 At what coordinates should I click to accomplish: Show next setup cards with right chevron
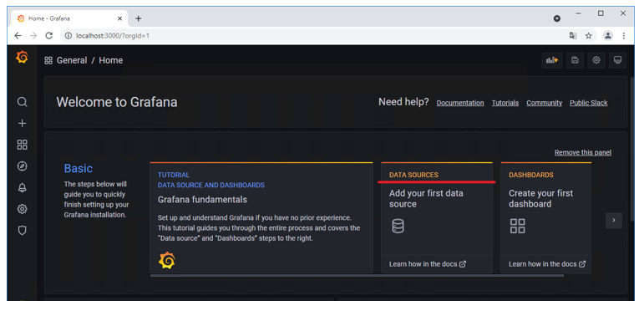pyautogui.click(x=614, y=221)
